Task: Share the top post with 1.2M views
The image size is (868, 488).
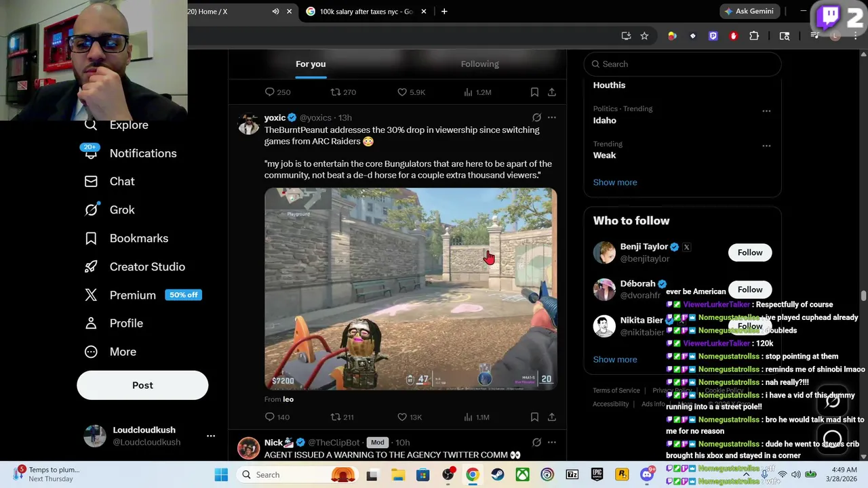Action: [x=552, y=92]
